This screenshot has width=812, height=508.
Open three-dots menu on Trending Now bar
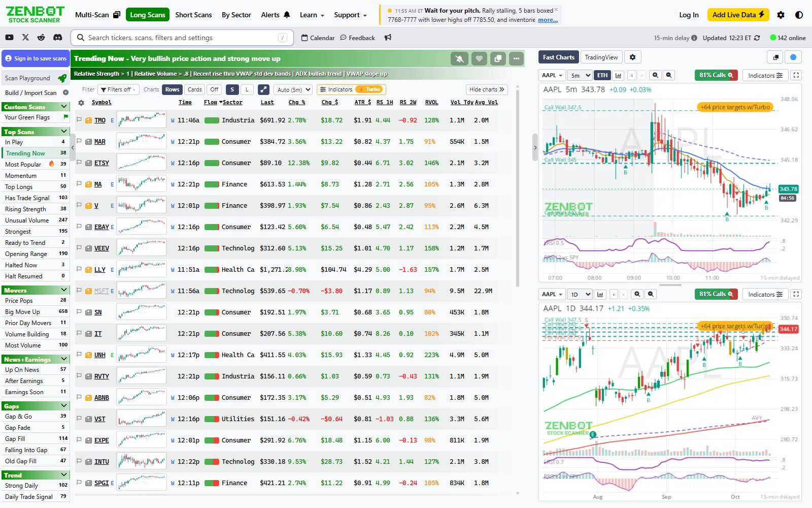click(516, 59)
